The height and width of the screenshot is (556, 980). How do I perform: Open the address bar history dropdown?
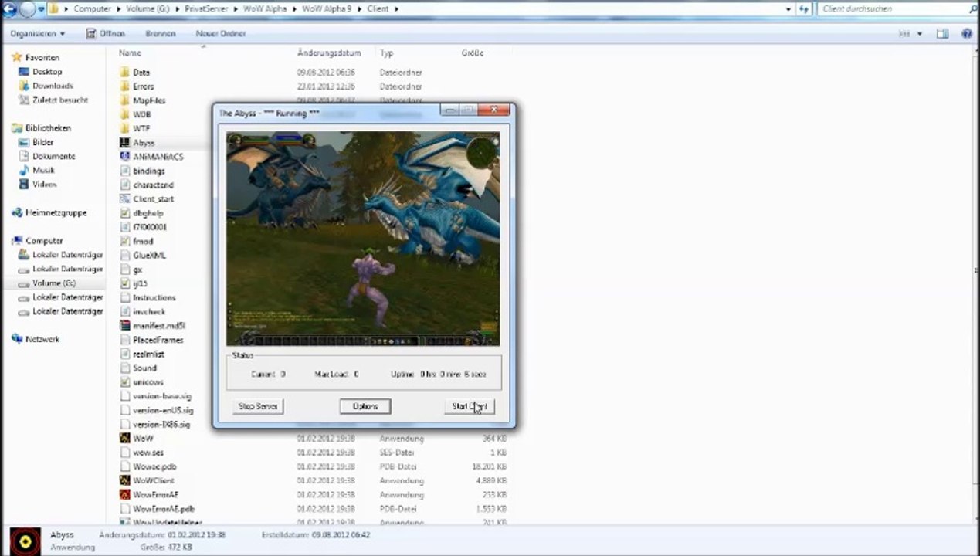(x=788, y=9)
